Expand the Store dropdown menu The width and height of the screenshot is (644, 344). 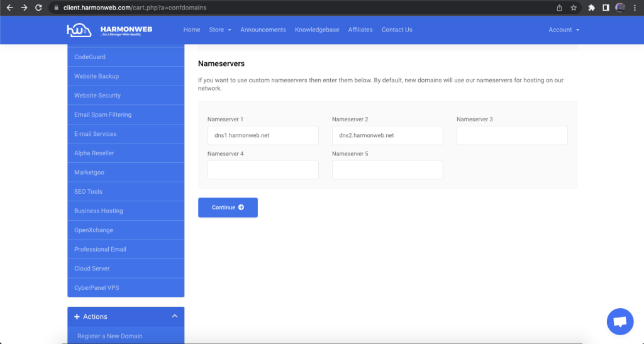(220, 30)
